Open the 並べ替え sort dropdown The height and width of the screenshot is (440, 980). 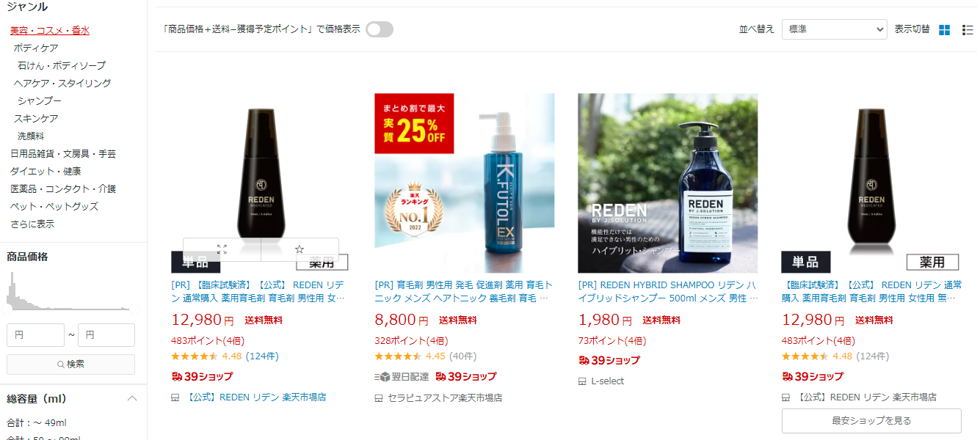pos(835,29)
